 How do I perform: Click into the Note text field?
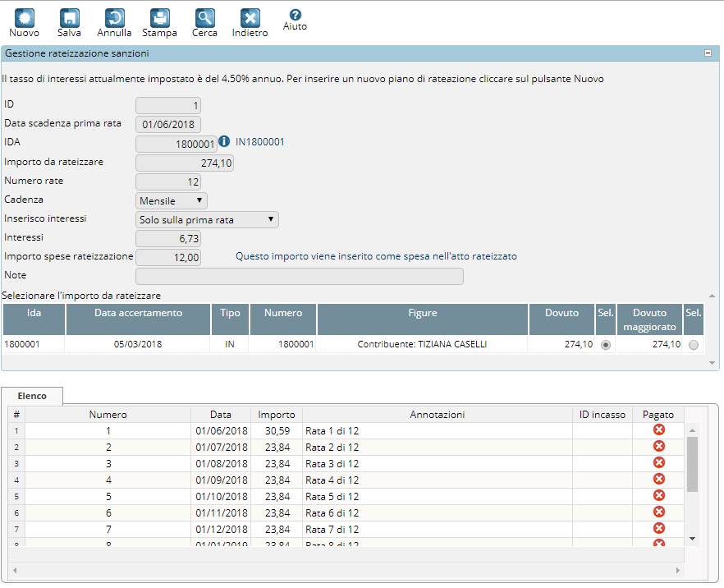point(299,276)
